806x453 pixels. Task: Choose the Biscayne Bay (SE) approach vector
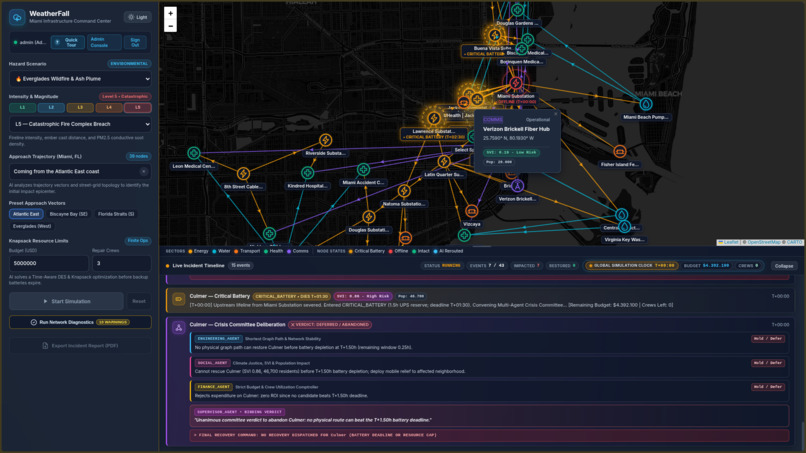coord(68,214)
